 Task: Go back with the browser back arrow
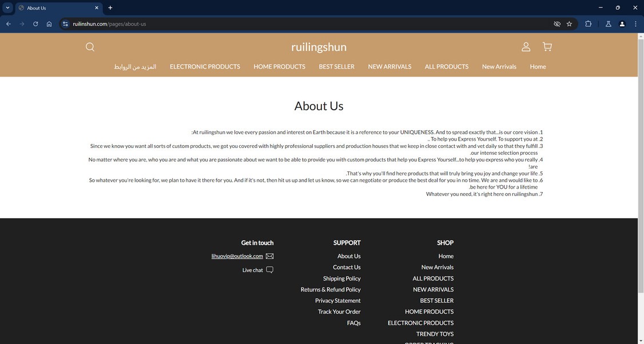8,24
